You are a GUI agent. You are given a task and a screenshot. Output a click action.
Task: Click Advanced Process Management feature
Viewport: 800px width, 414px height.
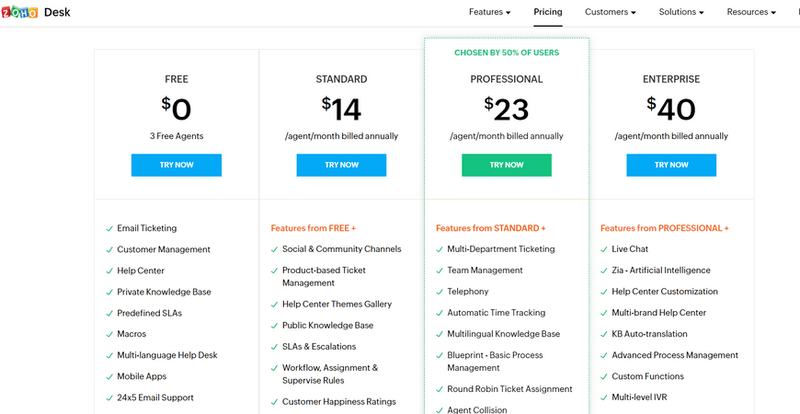pos(675,355)
